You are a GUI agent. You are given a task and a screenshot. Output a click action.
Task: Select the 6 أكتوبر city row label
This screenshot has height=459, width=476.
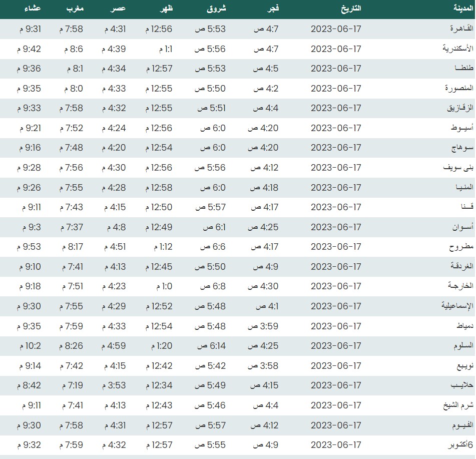click(x=456, y=445)
